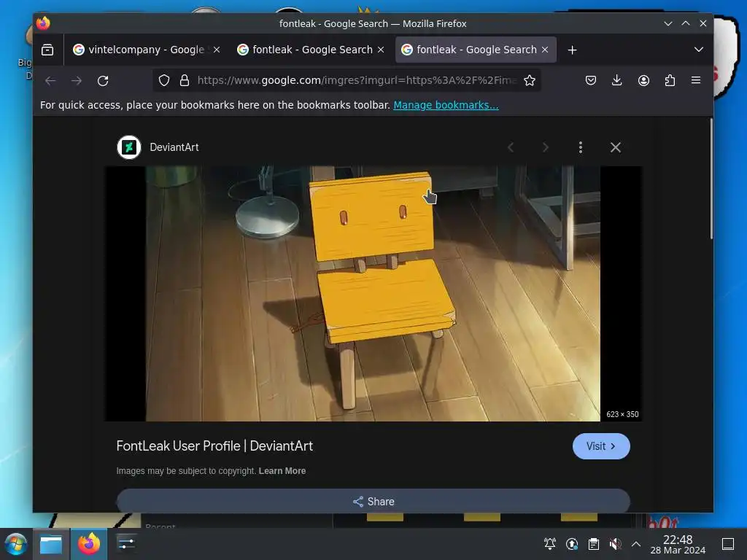Open Learn More copyright link
Viewport: 747px width, 560px height.
coord(282,471)
